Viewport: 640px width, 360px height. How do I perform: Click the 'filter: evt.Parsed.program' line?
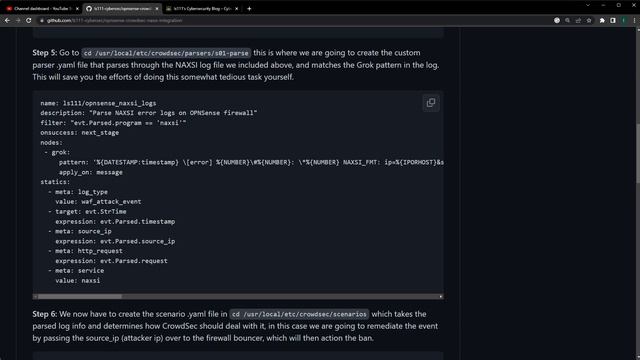pyautogui.click(x=113, y=123)
